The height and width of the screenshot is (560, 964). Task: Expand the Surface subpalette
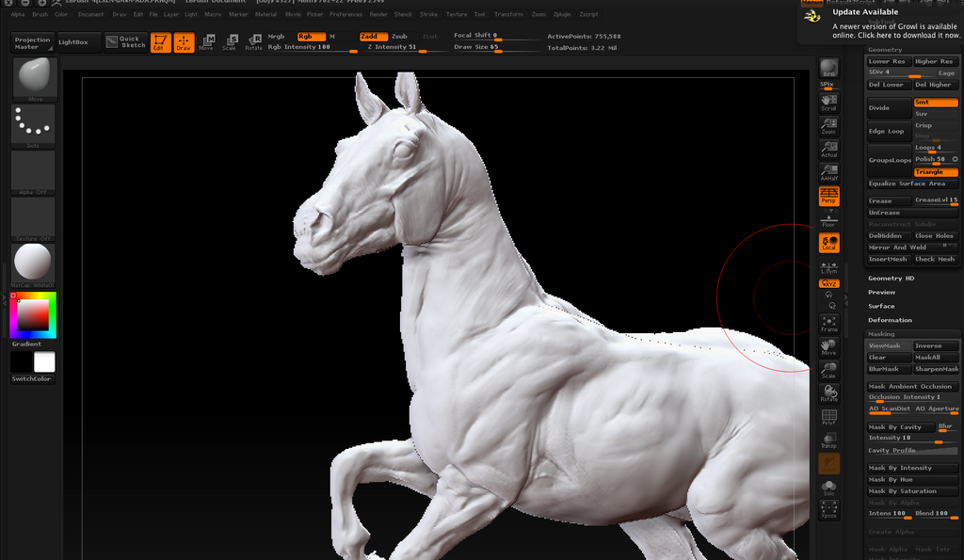(x=881, y=306)
